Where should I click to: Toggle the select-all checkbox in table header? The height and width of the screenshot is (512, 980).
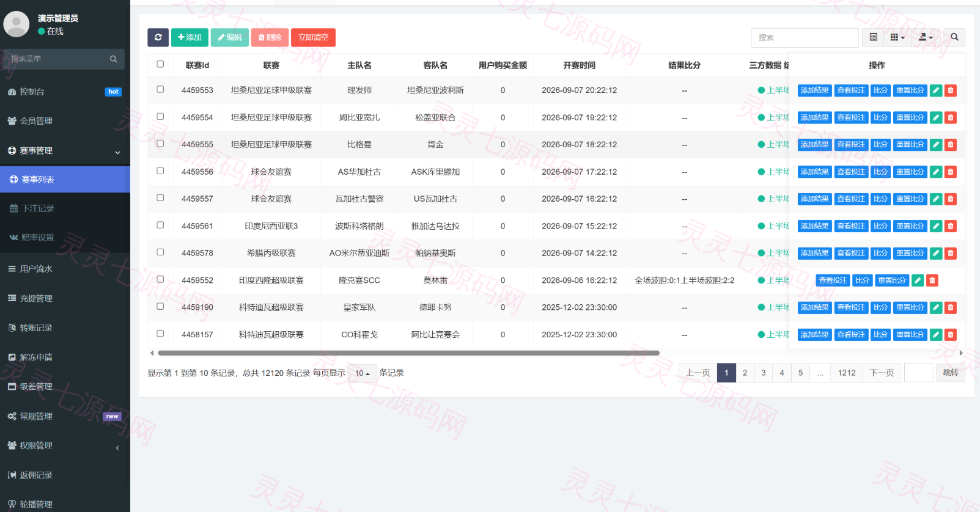click(x=160, y=64)
